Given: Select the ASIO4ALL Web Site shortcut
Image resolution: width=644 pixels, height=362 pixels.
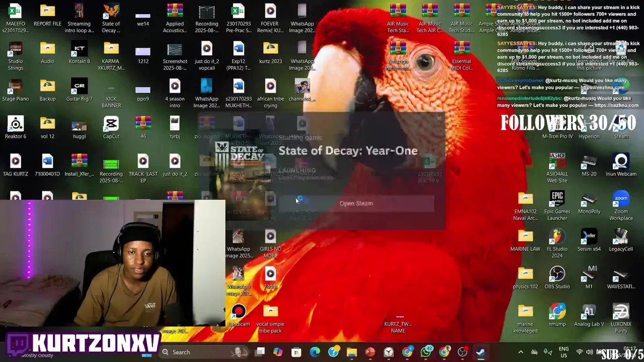Looking at the screenshot, I should tap(557, 168).
